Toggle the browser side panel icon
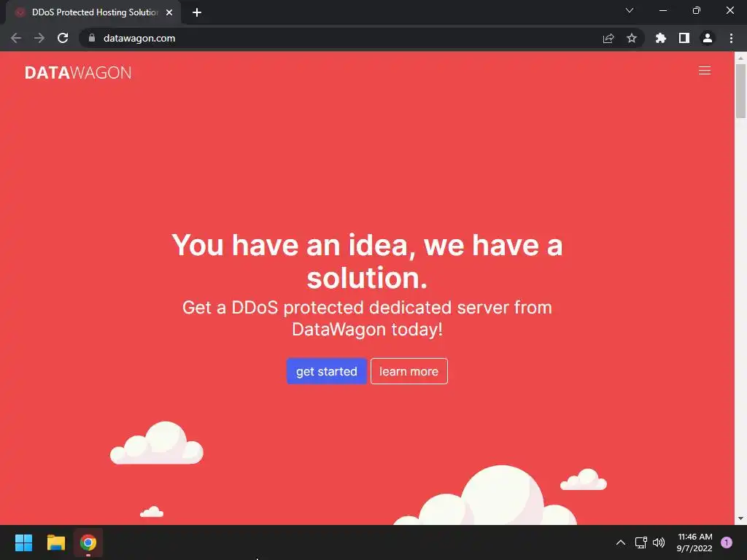This screenshot has width=747, height=560. pos(684,38)
